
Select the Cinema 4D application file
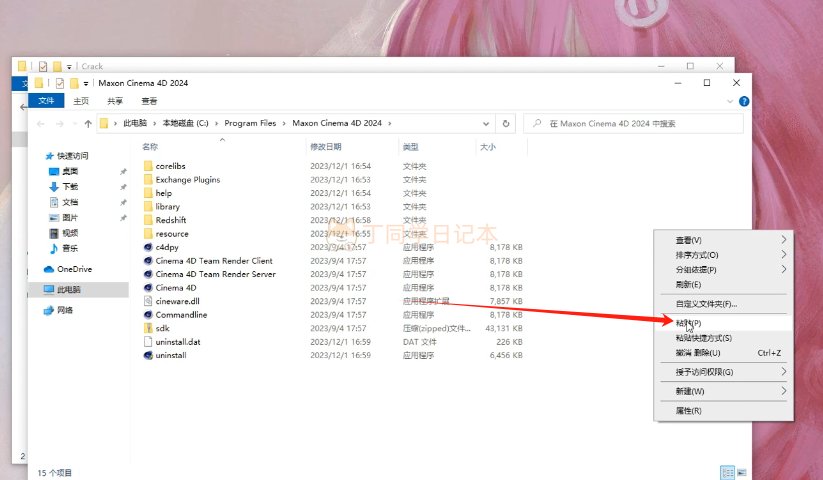click(x=176, y=287)
